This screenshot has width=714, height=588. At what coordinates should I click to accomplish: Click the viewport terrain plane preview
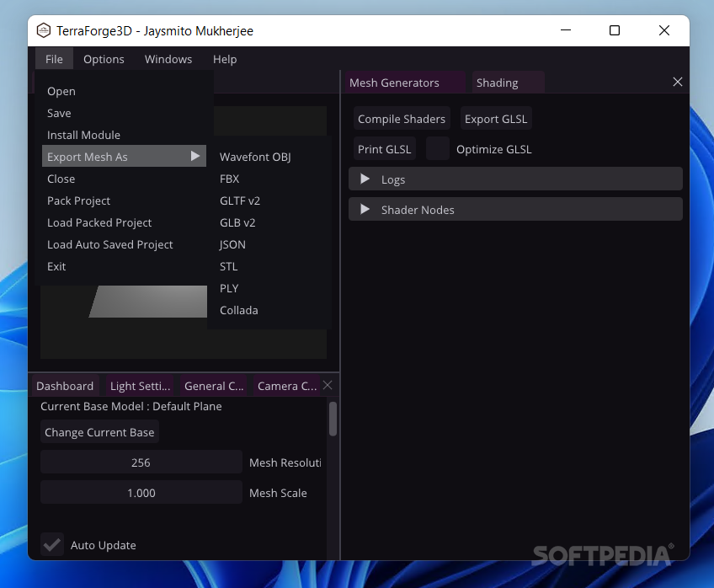tap(148, 301)
